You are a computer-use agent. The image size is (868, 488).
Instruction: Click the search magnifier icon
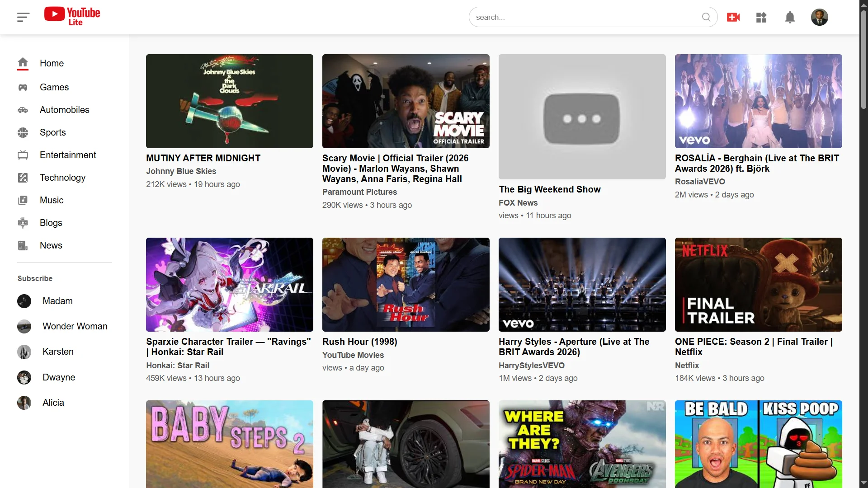706,17
